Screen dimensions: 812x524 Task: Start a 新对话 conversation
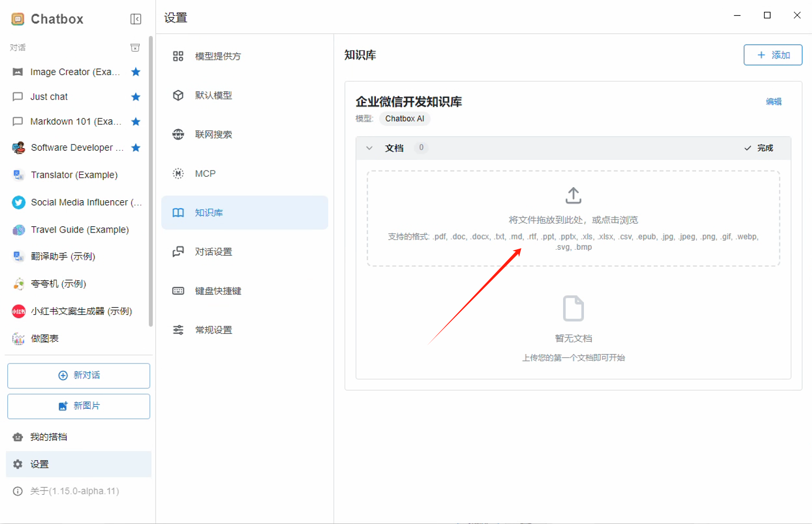(x=79, y=375)
